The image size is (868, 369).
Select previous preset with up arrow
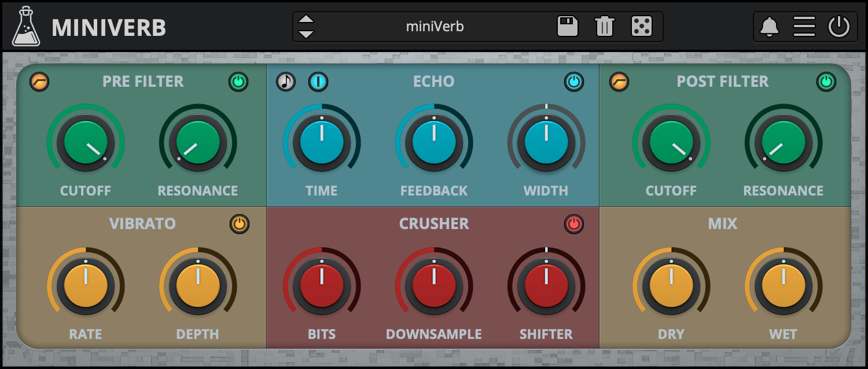[306, 20]
